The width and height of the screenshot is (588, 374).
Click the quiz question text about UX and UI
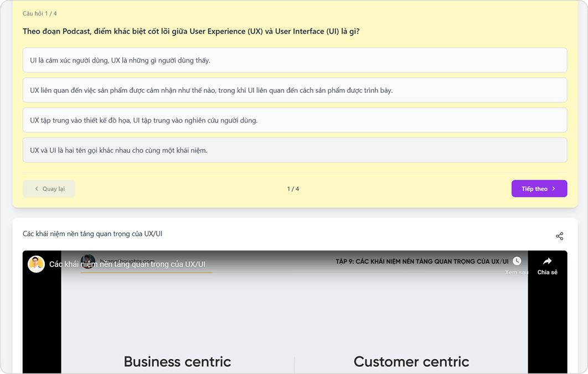(x=191, y=32)
